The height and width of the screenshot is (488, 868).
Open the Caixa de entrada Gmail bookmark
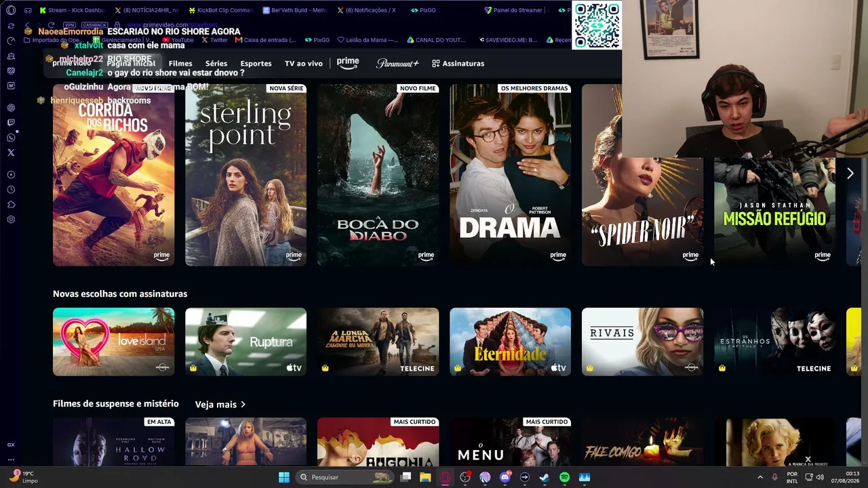pyautogui.click(x=265, y=40)
